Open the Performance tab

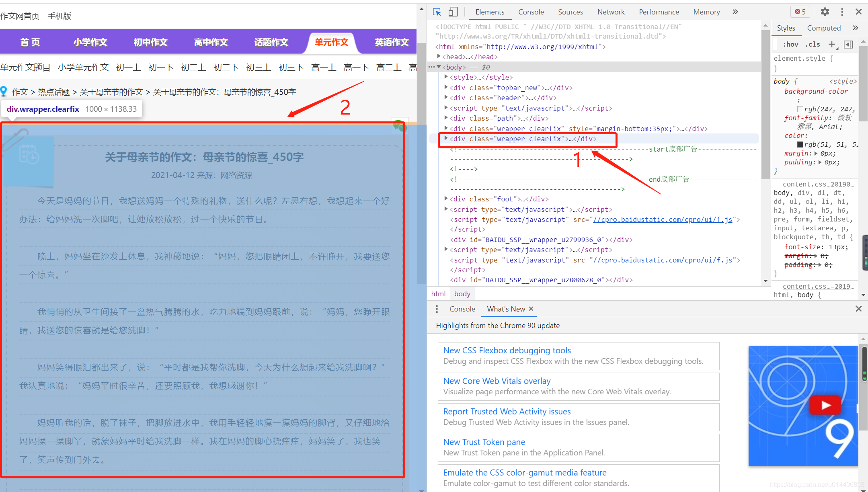pos(659,12)
